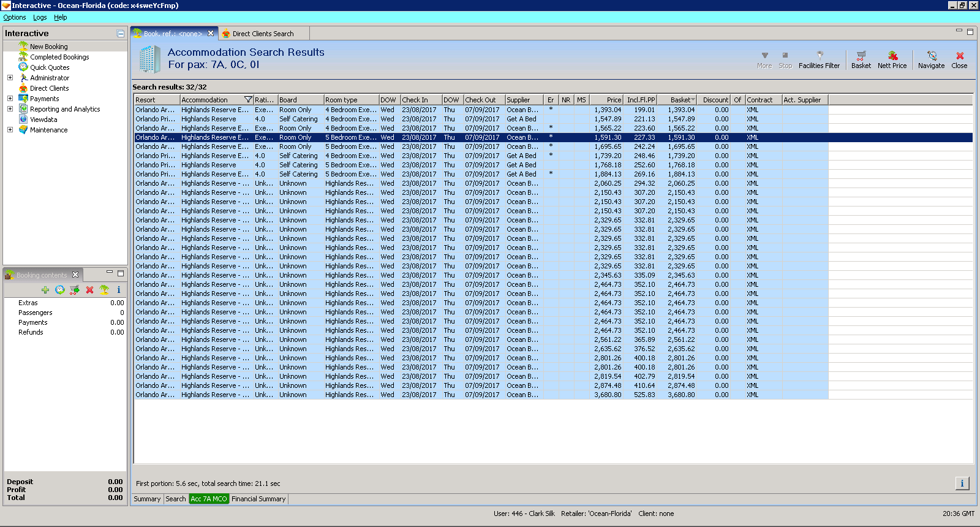Switch to the Financial Summary tab

tap(258, 499)
